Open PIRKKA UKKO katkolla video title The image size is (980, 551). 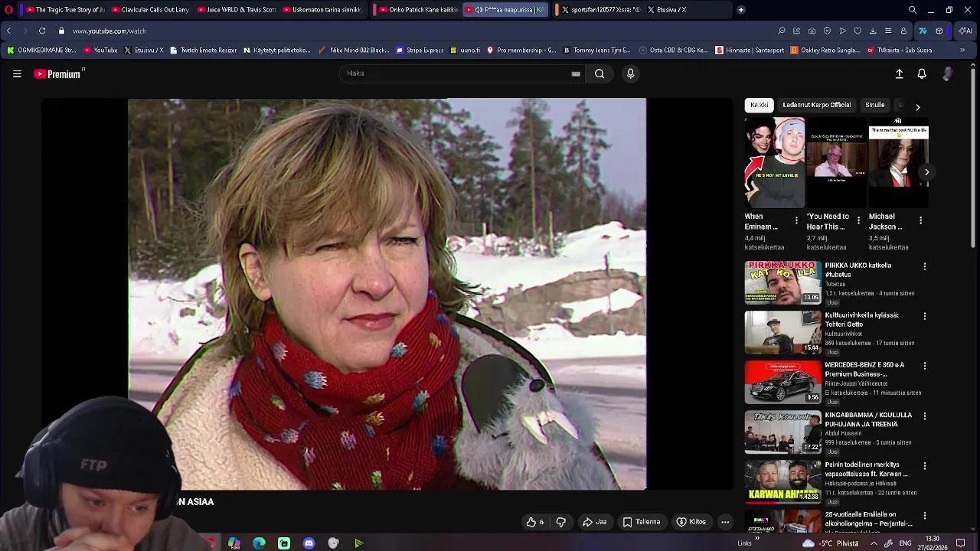[x=857, y=270]
